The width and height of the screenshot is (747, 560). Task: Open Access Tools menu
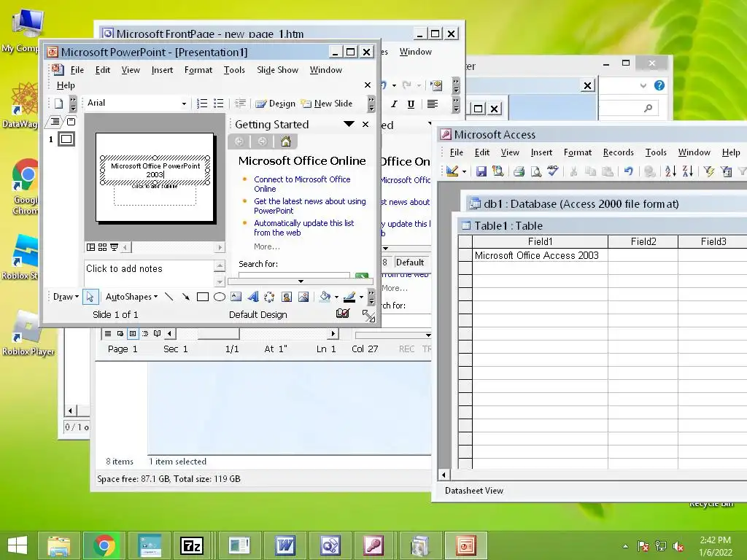[656, 152]
